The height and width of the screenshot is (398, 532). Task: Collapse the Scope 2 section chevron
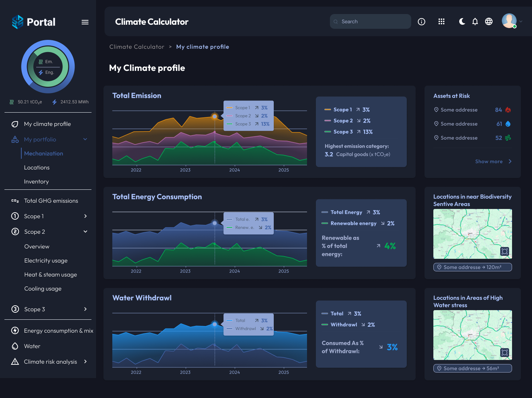pos(85,231)
